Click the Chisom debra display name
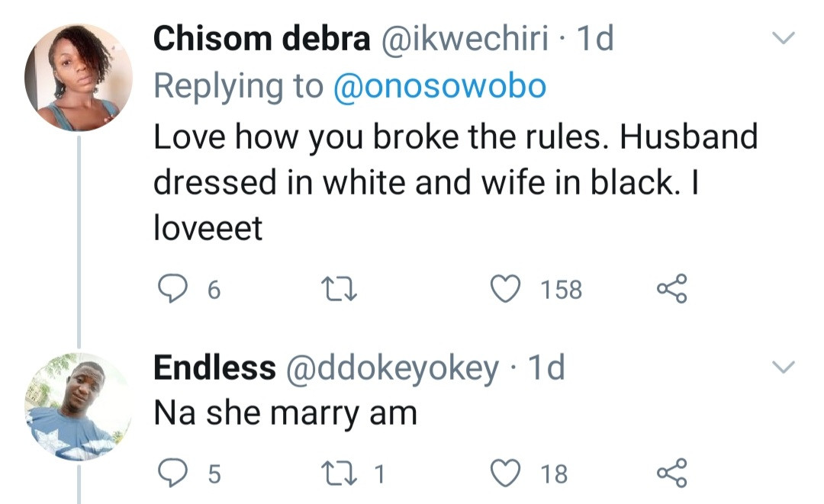This screenshot has height=504, width=824. 262,40
